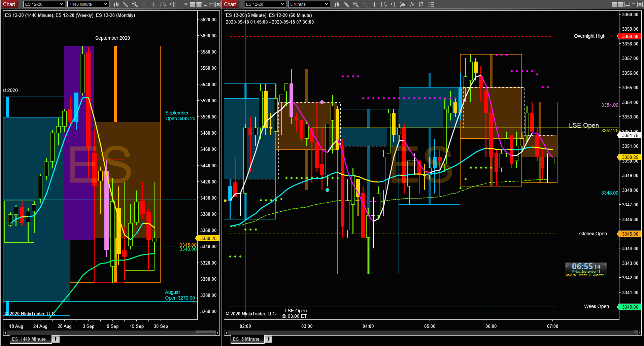Click the red 3358.50 price marker

[x=629, y=36]
